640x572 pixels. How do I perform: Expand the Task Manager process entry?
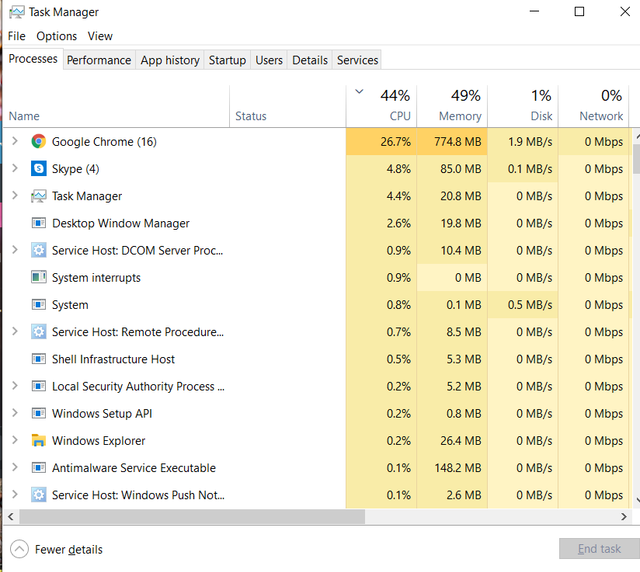[x=15, y=196]
